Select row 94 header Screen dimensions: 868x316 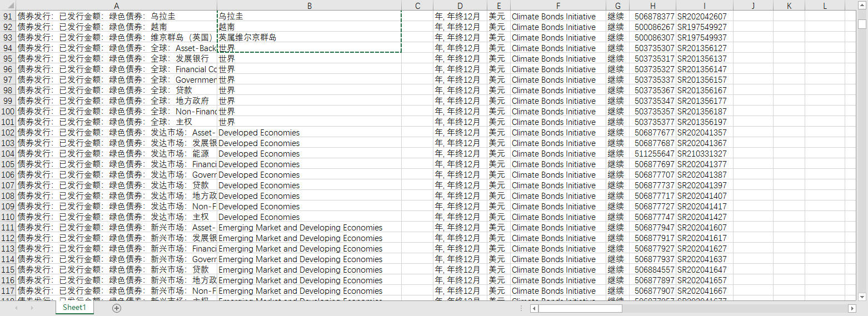pyautogui.click(x=8, y=48)
